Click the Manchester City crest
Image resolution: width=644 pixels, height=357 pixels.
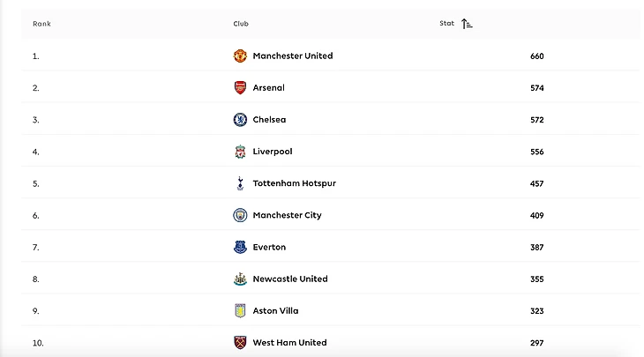point(240,215)
